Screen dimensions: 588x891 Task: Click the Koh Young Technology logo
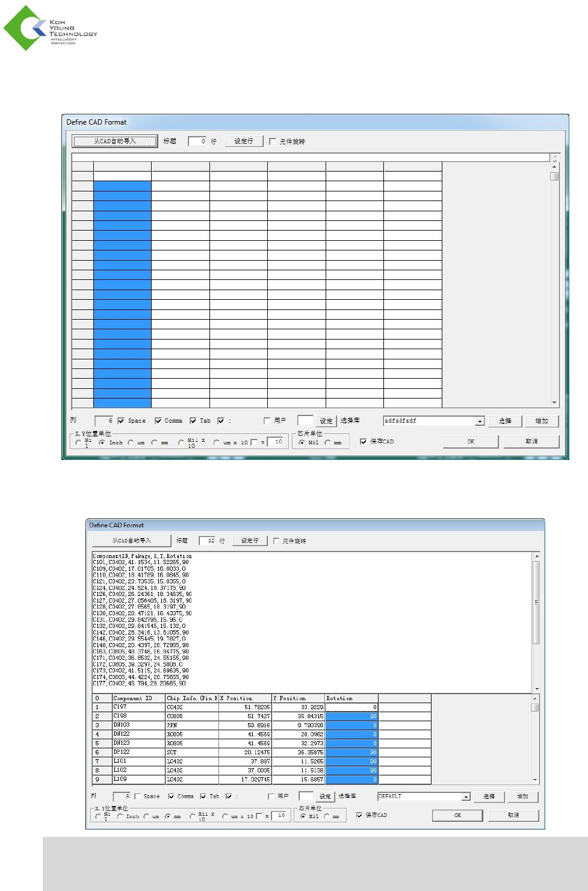(51, 28)
